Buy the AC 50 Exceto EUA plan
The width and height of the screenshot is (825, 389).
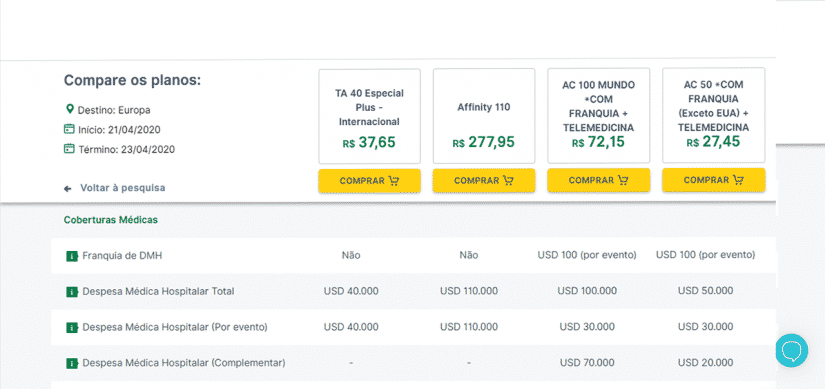click(x=713, y=180)
